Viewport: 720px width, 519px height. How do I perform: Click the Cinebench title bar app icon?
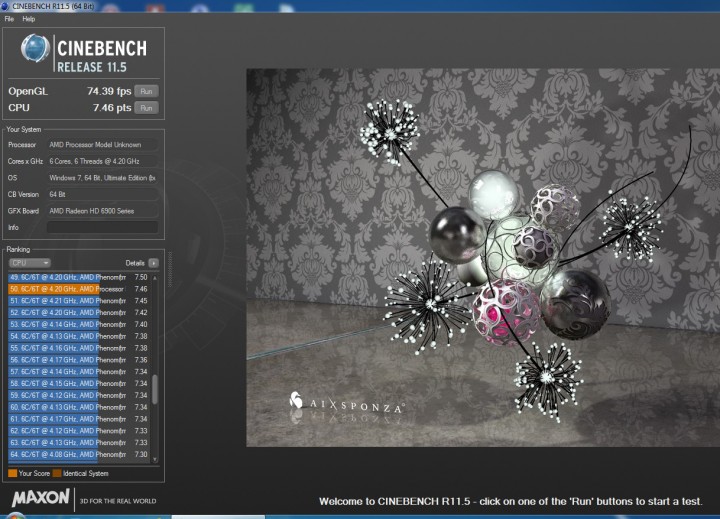(5, 6)
